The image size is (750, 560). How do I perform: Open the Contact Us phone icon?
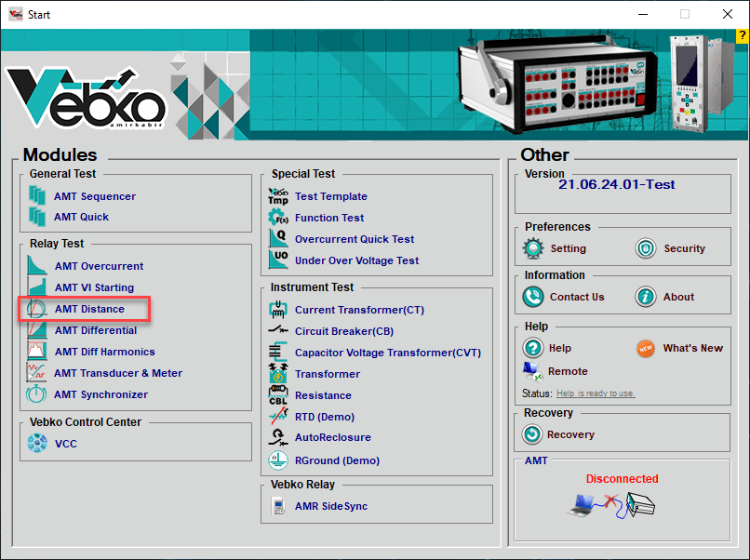pyautogui.click(x=532, y=297)
